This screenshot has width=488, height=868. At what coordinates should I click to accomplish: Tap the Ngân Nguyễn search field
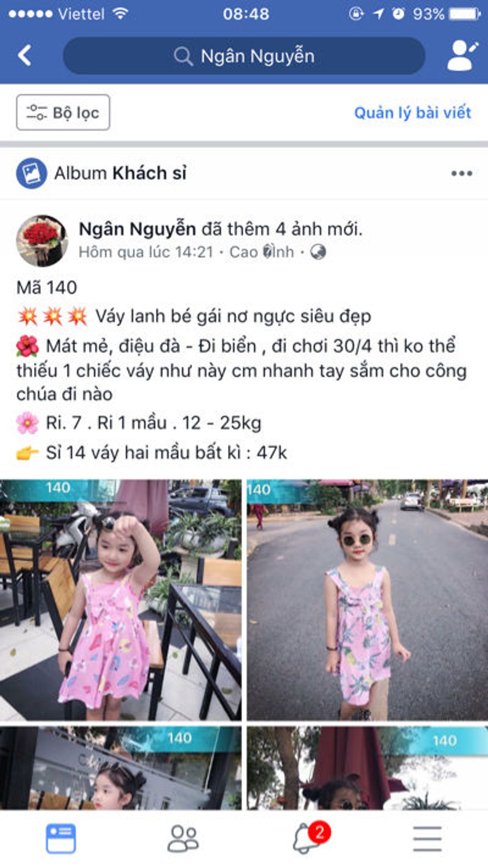click(244, 56)
